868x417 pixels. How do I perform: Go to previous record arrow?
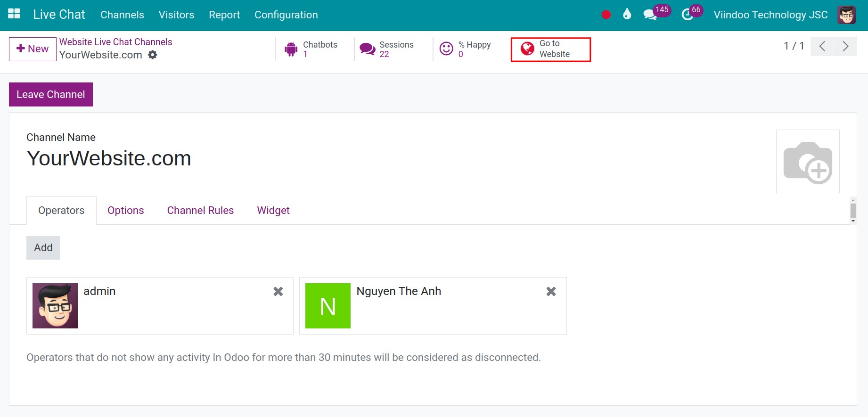pyautogui.click(x=822, y=46)
